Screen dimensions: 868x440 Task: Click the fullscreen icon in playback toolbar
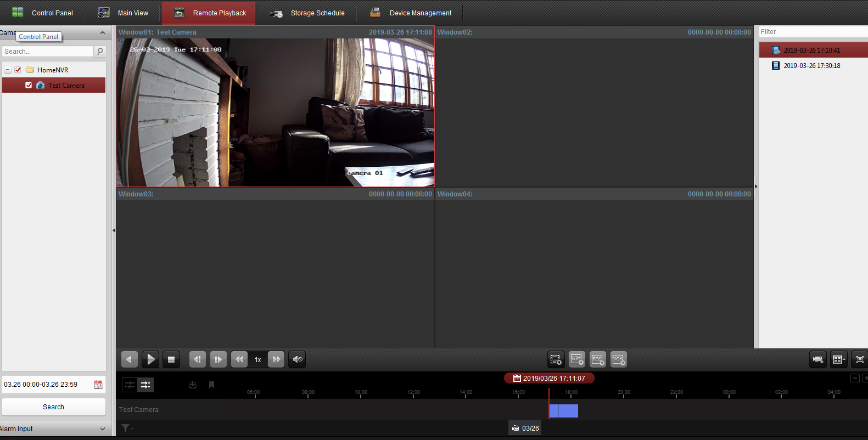point(860,359)
